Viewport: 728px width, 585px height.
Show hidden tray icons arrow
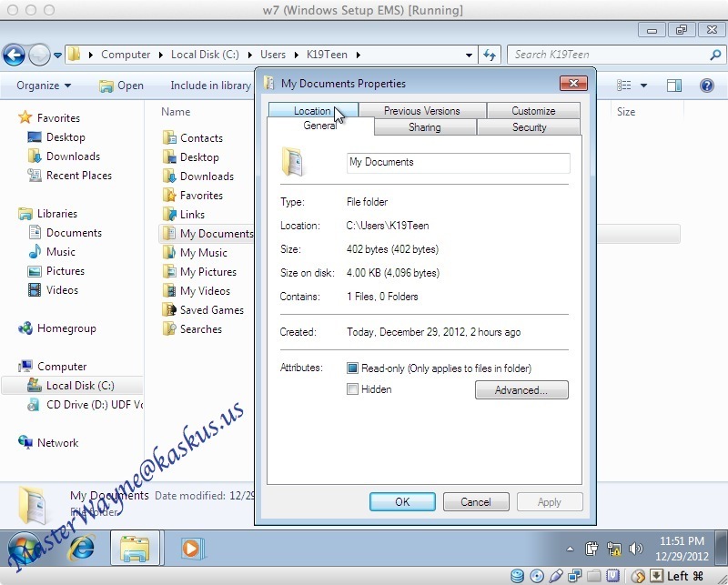click(570, 549)
